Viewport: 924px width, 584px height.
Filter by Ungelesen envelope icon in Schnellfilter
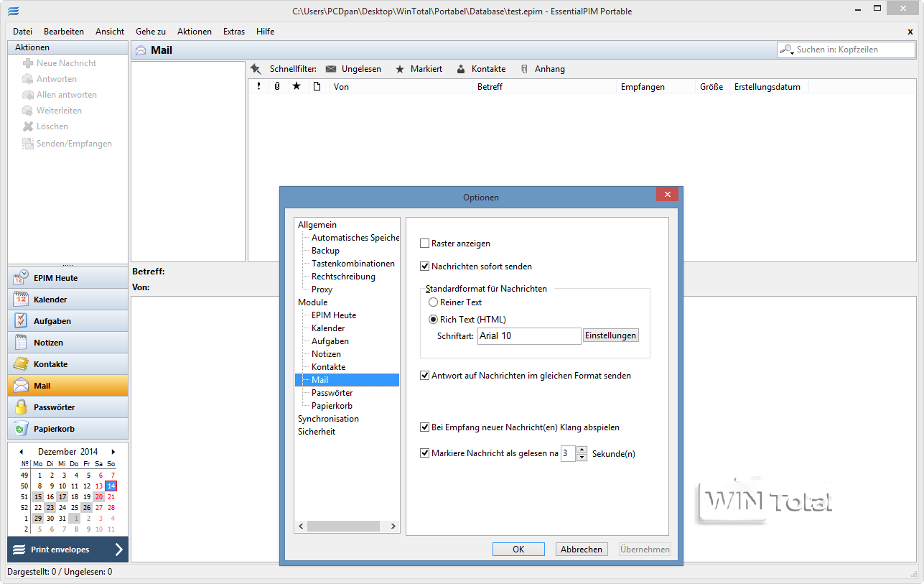(x=331, y=69)
